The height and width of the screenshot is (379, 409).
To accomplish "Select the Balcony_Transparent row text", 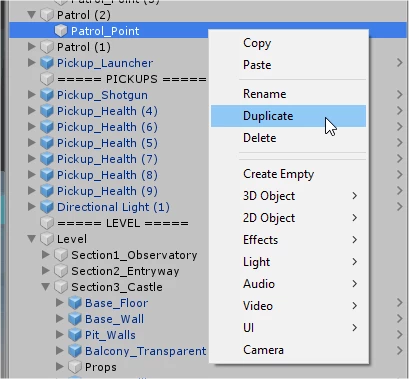I will (x=146, y=351).
